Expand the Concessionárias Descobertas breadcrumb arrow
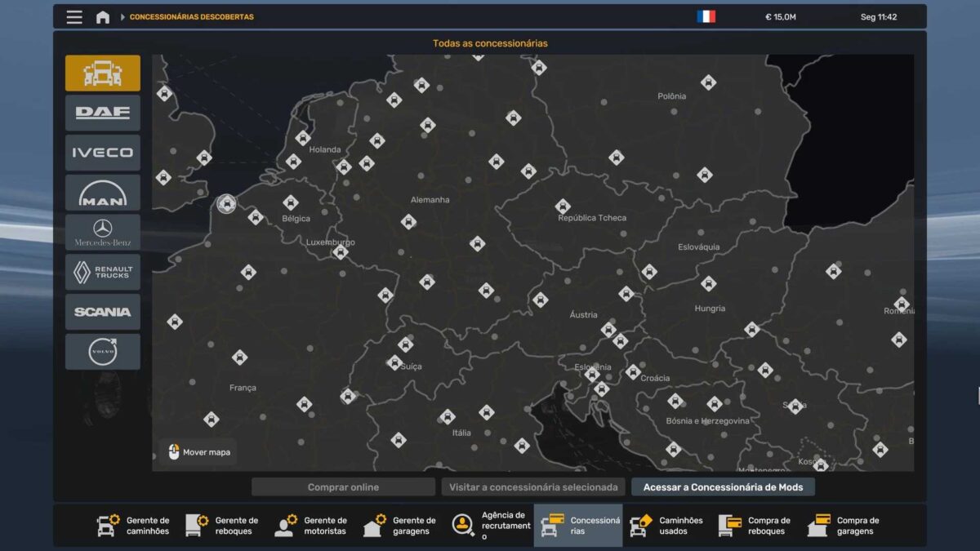Image resolution: width=980 pixels, height=551 pixels. [x=122, y=17]
